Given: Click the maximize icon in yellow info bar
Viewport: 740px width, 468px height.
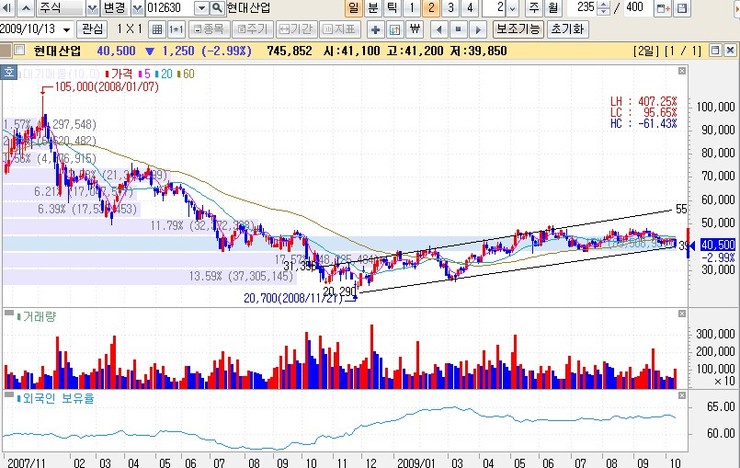Looking at the screenshot, I should pyautogui.click(x=715, y=50).
